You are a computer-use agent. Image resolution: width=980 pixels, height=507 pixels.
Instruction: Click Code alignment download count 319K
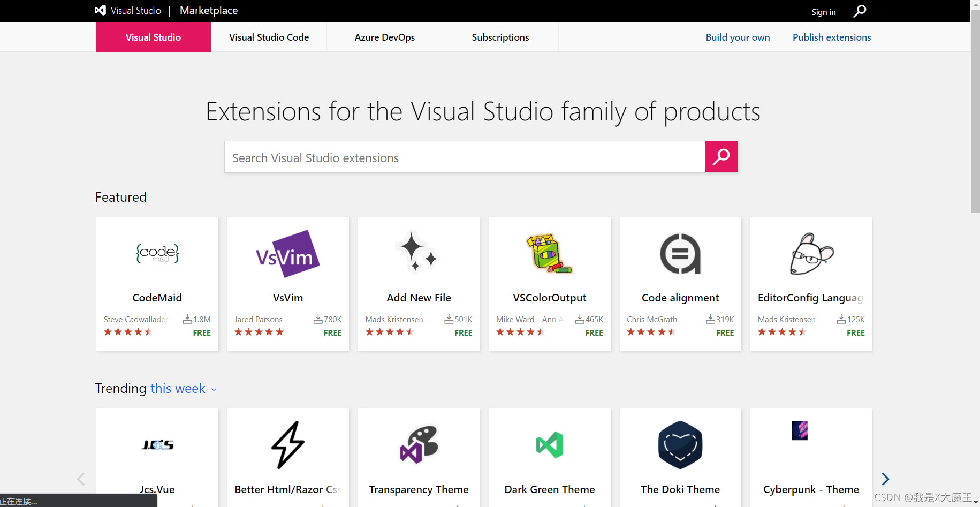(x=720, y=319)
